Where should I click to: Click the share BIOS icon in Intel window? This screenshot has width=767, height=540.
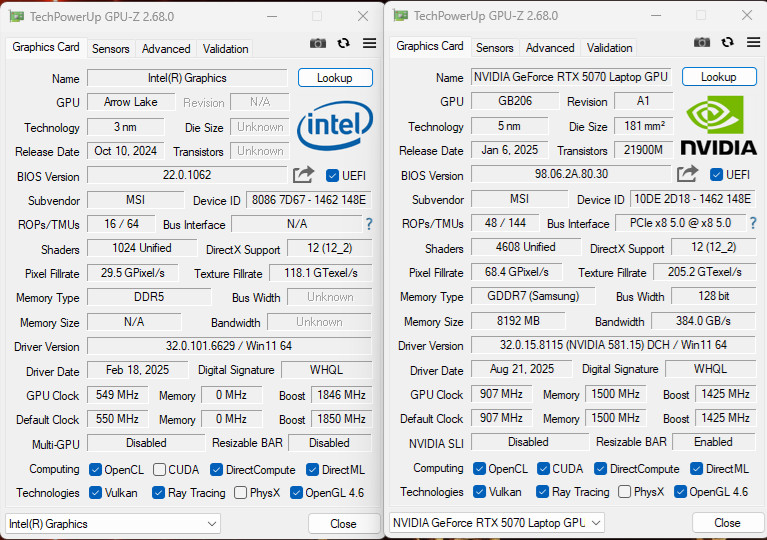[304, 175]
